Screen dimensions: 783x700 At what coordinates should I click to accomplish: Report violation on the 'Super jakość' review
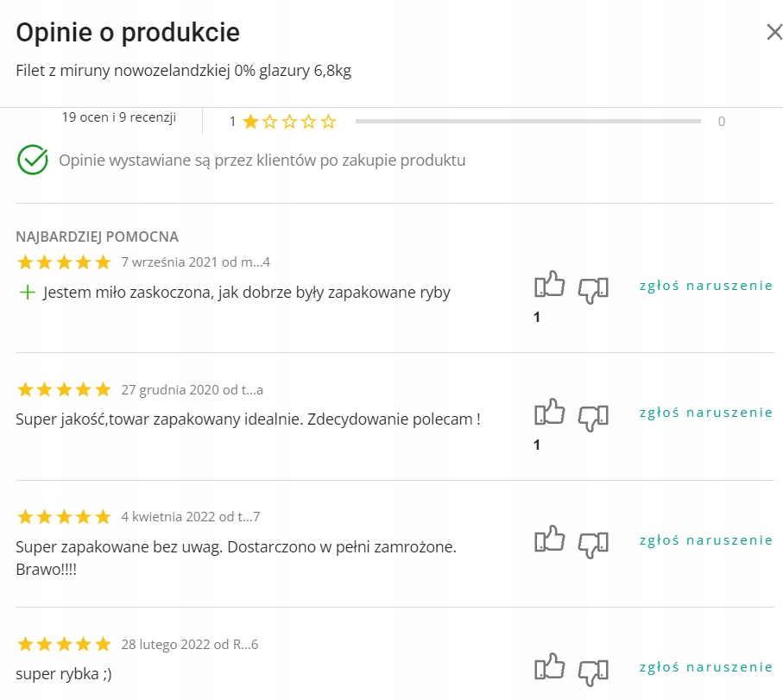point(705,413)
